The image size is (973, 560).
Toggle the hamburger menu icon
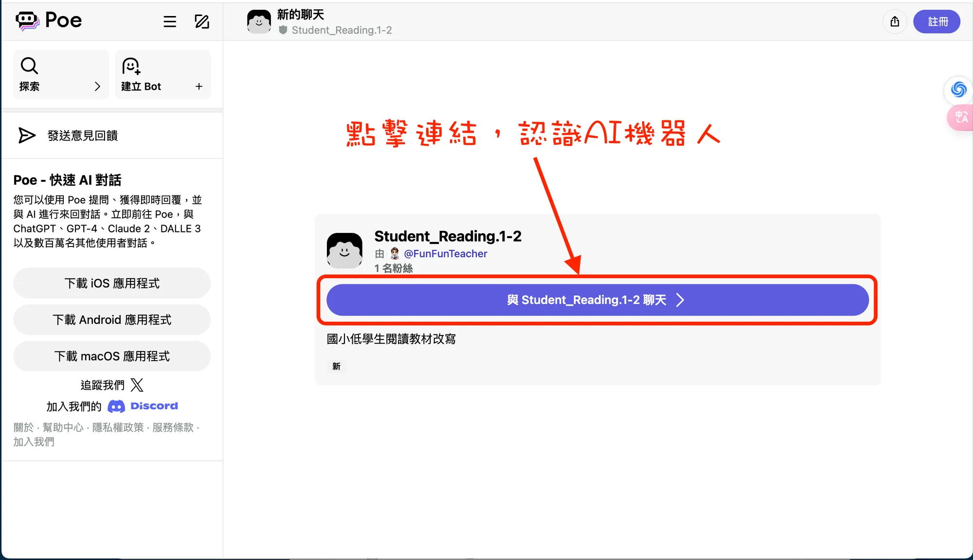click(x=170, y=21)
